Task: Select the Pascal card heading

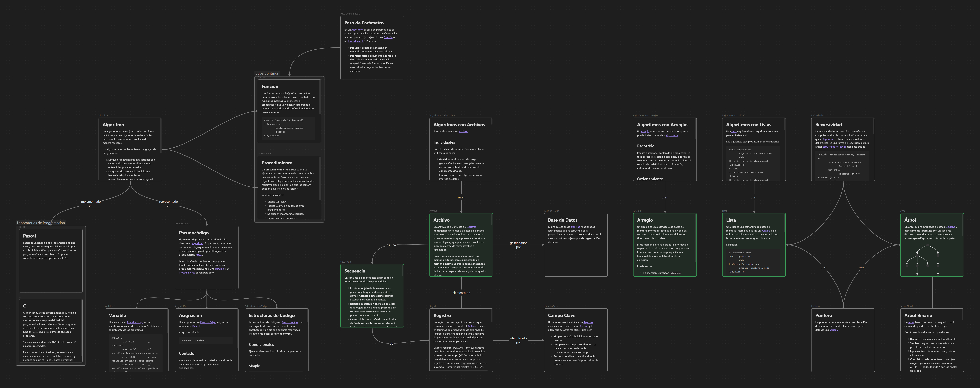Action: coord(29,236)
